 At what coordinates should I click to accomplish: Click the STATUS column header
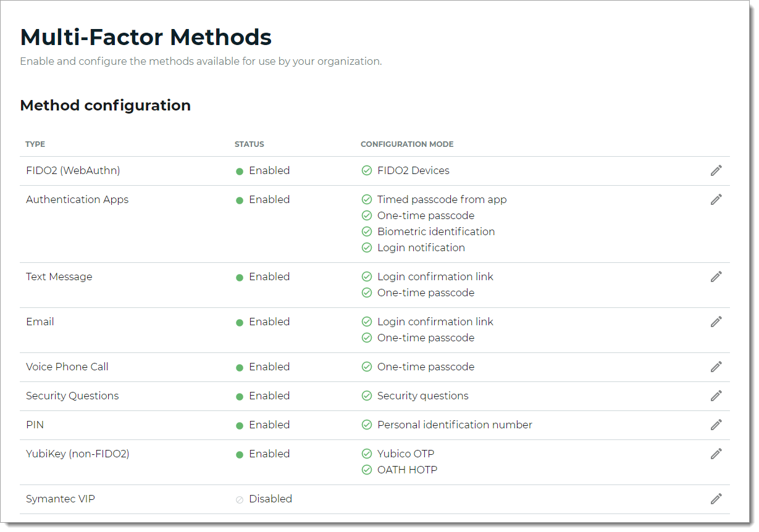[x=249, y=144]
